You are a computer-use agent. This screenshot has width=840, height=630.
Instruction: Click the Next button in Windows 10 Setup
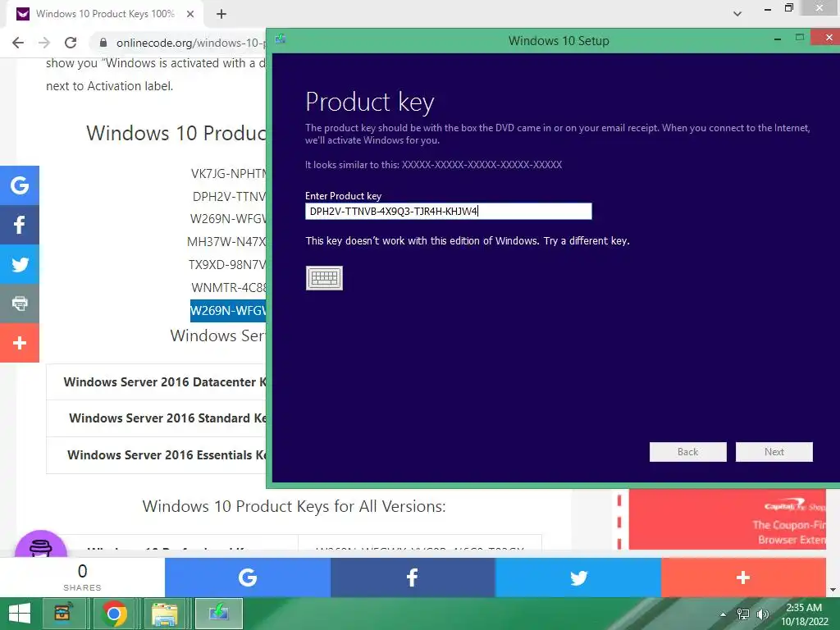(x=774, y=452)
